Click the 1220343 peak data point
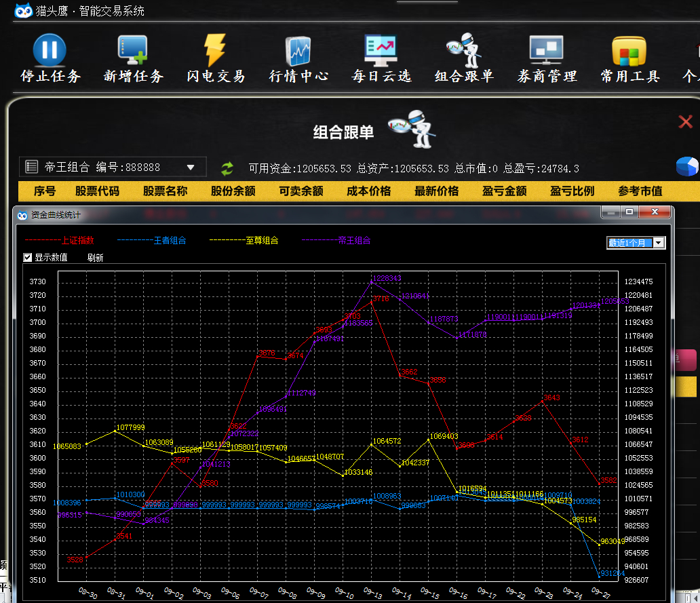Viewport: 700px width, 603px height. point(372,279)
